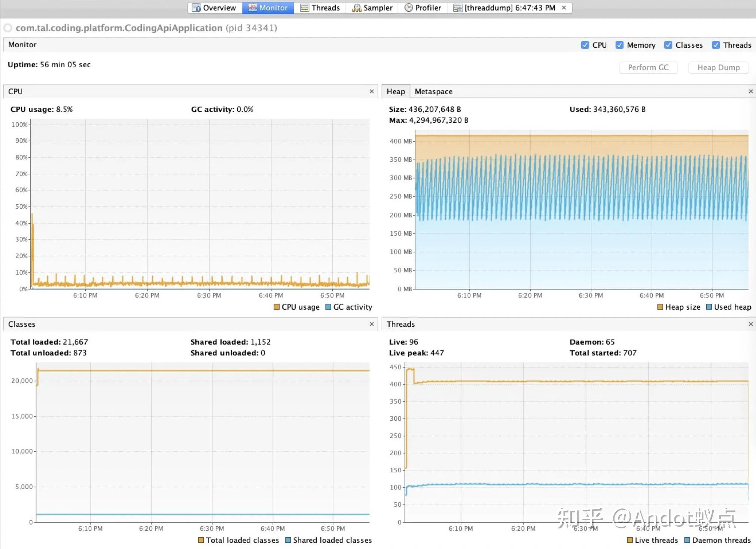Click the Overview tab icon
The image size is (756, 549).
tap(196, 8)
